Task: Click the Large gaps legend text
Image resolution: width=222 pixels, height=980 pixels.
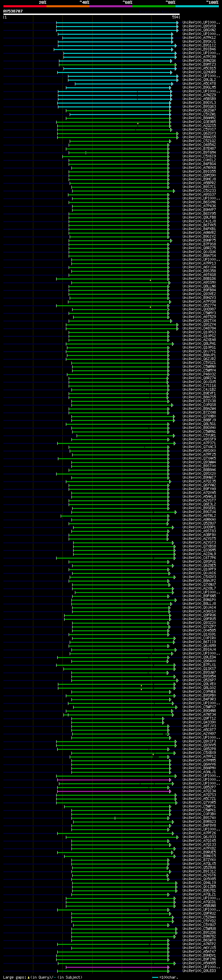Action: click(43, 977)
